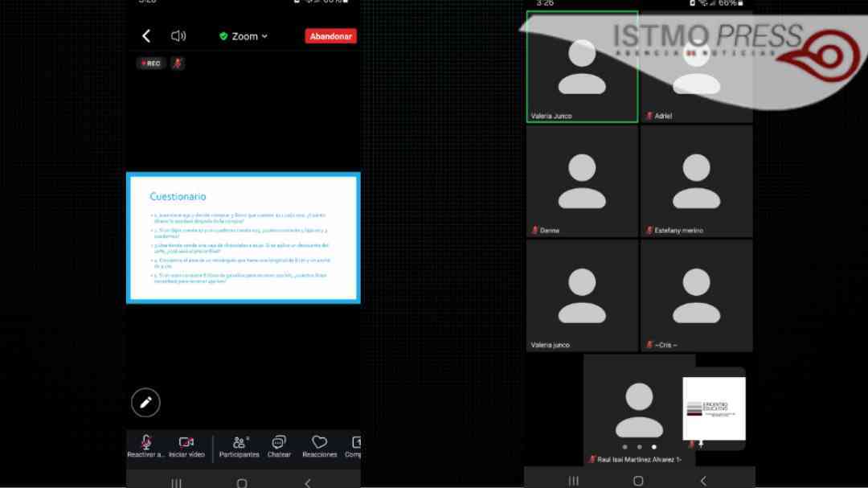Screen dimensions: 868x488
Task: Toggle the speaker audio output icon
Action: click(178, 36)
